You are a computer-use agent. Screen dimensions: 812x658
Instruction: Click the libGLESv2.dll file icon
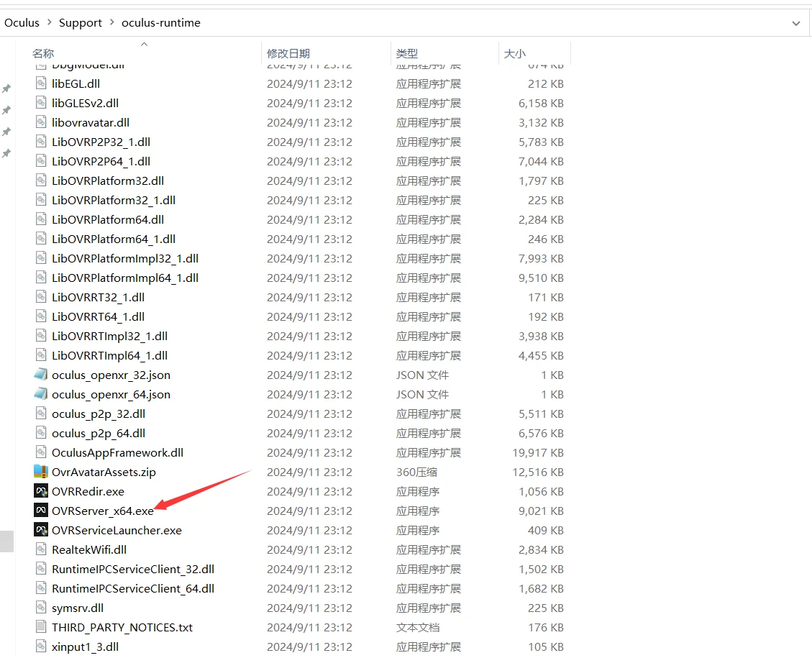pos(41,103)
